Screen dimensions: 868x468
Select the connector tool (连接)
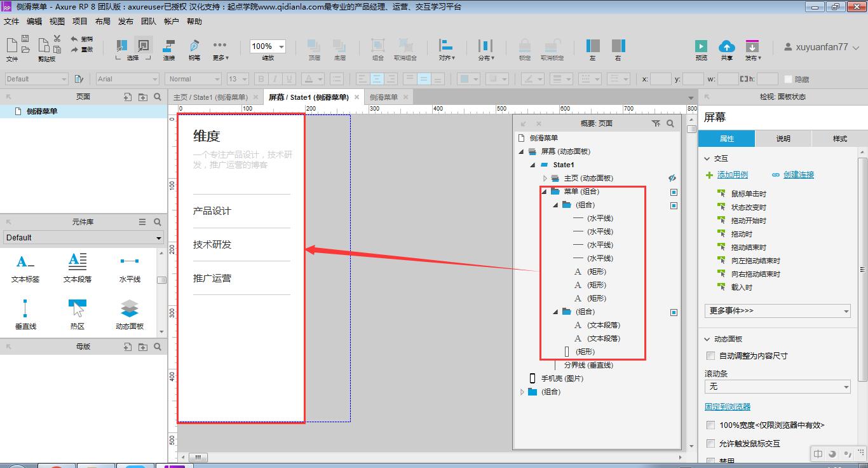click(x=169, y=46)
